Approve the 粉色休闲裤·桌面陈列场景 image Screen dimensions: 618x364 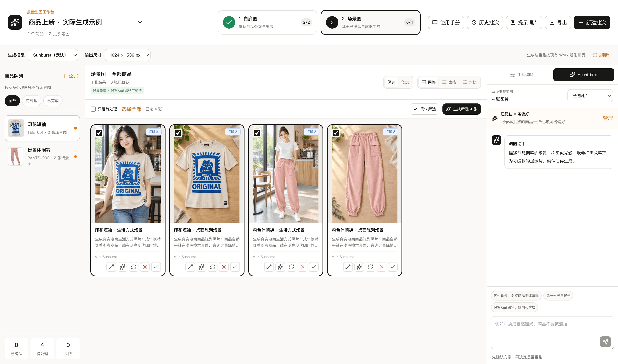click(393, 267)
